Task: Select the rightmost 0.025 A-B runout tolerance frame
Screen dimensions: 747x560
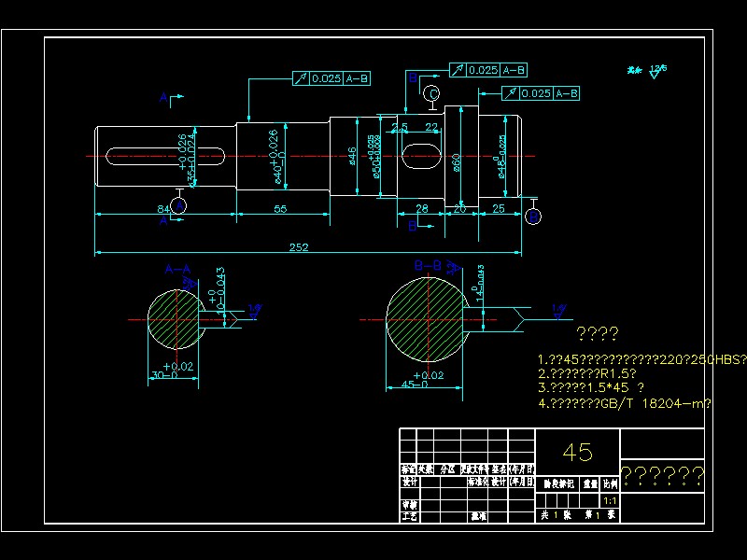Action: click(541, 93)
